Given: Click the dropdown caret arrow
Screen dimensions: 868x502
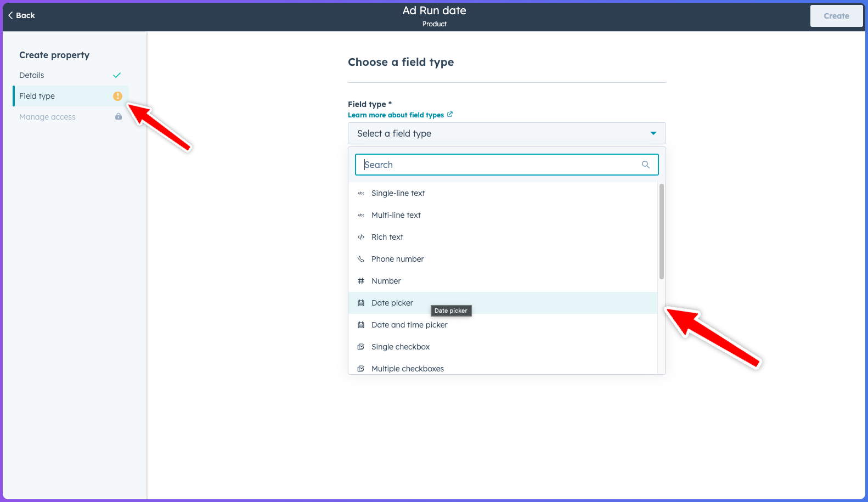Looking at the screenshot, I should point(653,133).
